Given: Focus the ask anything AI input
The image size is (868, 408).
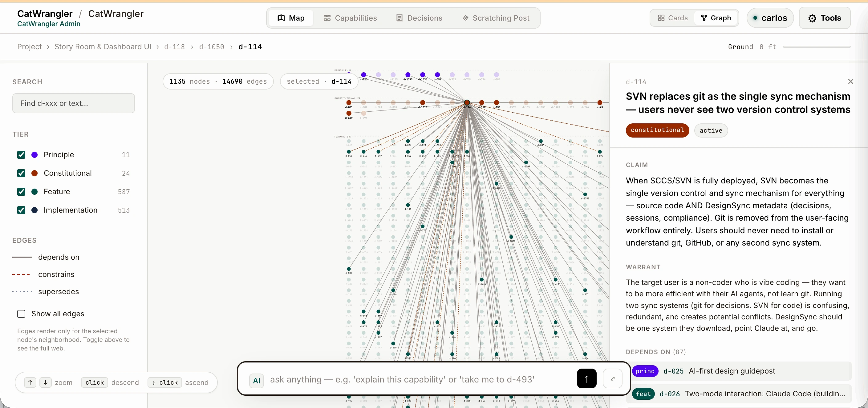Looking at the screenshot, I should coord(402,379).
